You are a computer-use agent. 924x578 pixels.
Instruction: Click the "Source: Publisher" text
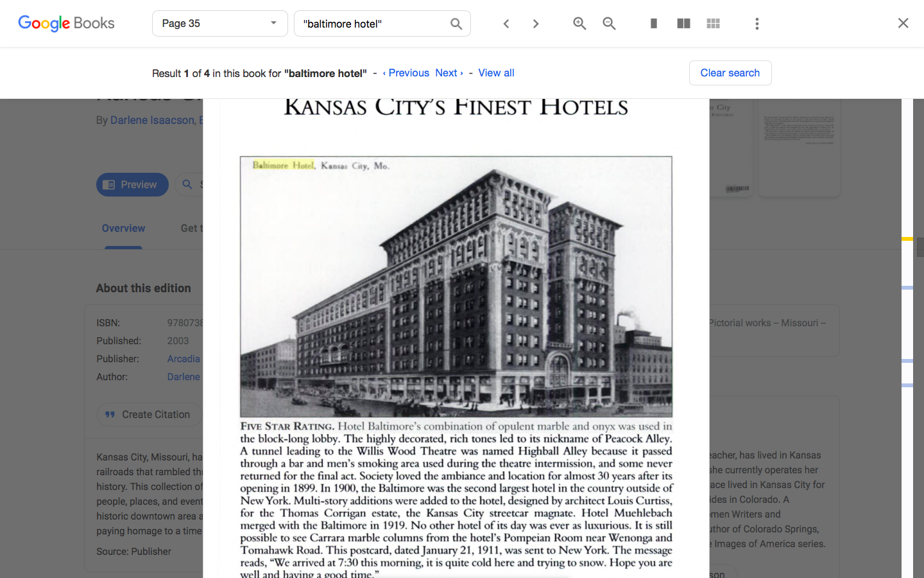coord(134,552)
